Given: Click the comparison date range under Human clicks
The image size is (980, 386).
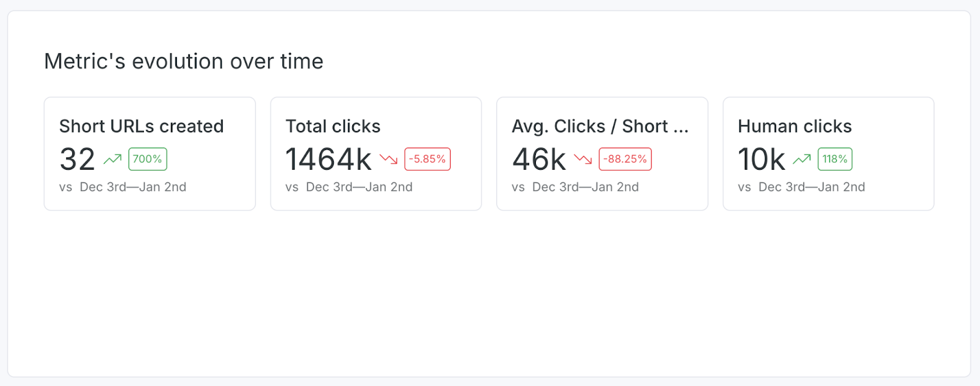Looking at the screenshot, I should tap(812, 187).
